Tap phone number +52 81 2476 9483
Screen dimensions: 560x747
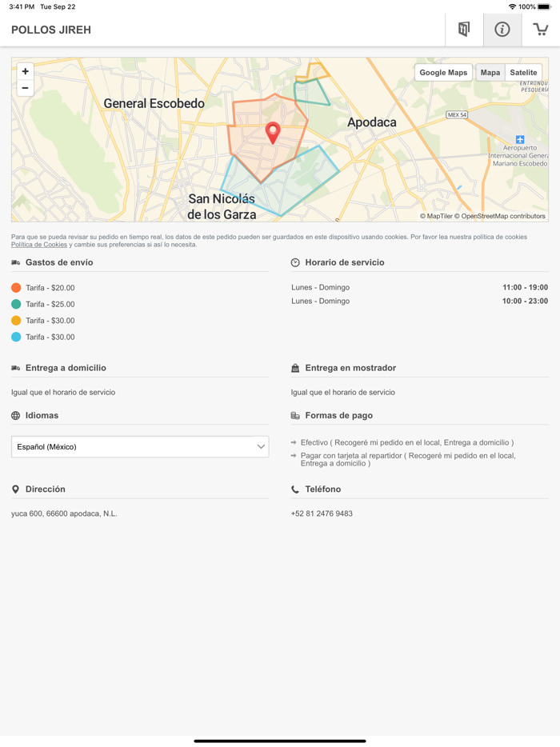tap(322, 513)
